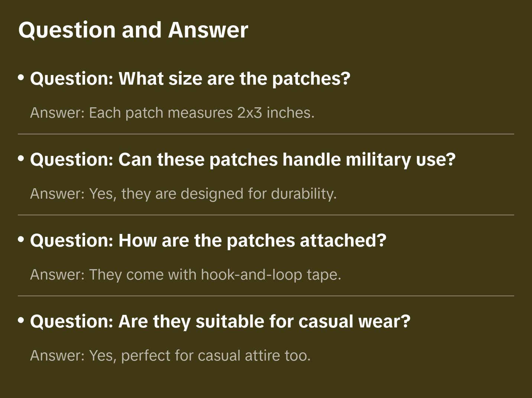The height and width of the screenshot is (398, 532).
Task: Click the "designed for durability" answer
Action: pyautogui.click(x=183, y=194)
